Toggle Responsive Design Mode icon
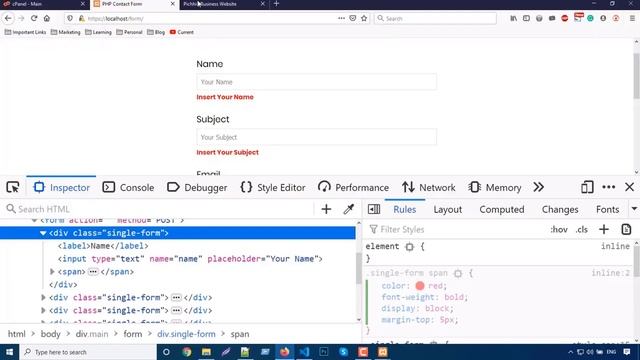The width and height of the screenshot is (640, 360). (x=587, y=187)
